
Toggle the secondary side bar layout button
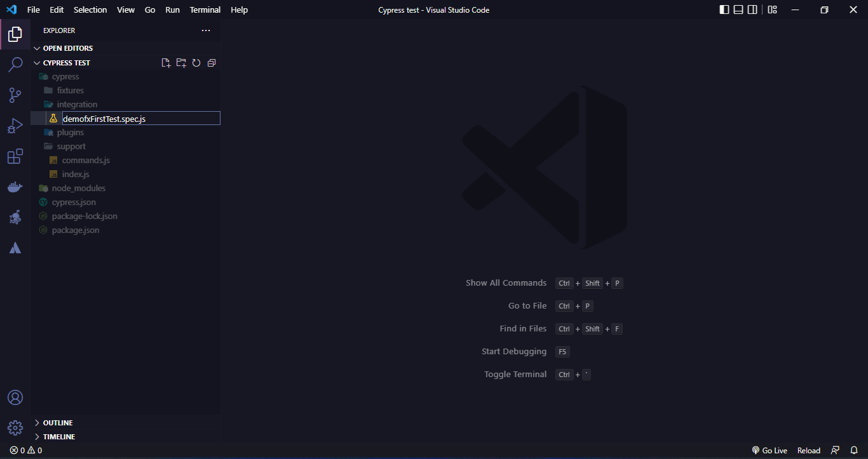click(752, 10)
